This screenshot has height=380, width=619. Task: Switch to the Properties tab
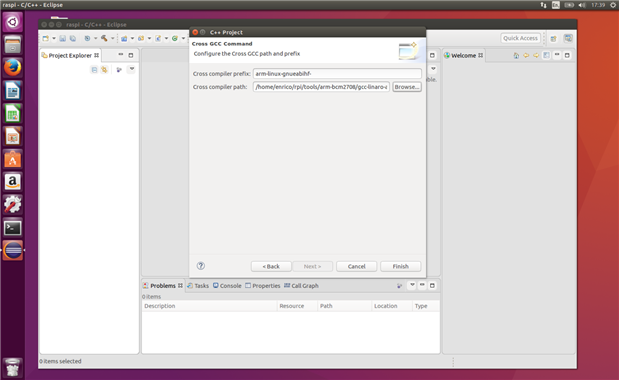click(x=263, y=286)
